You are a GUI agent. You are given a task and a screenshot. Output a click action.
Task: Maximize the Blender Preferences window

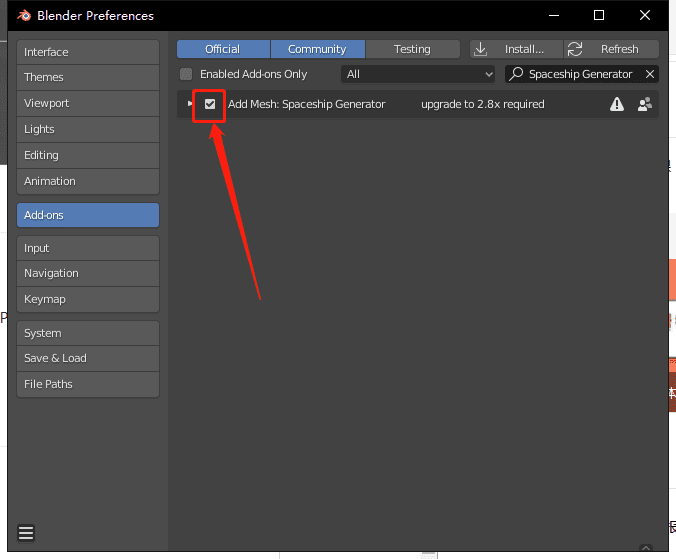(599, 15)
